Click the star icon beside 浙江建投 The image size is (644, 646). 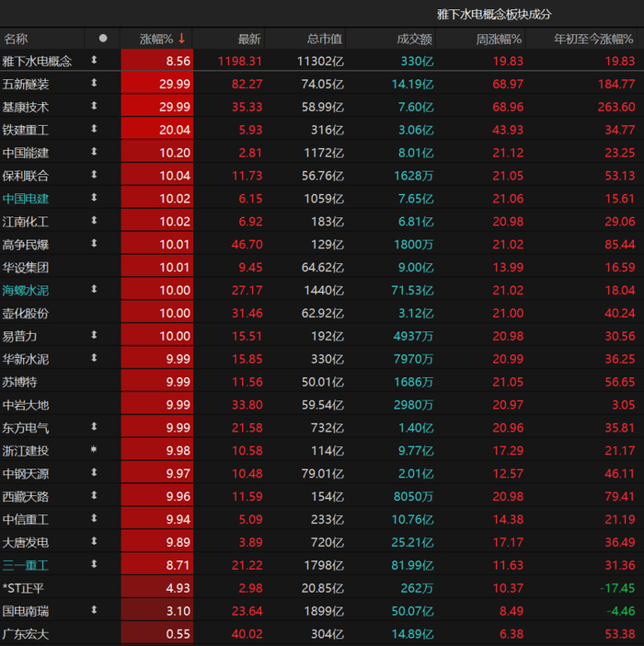point(94,450)
